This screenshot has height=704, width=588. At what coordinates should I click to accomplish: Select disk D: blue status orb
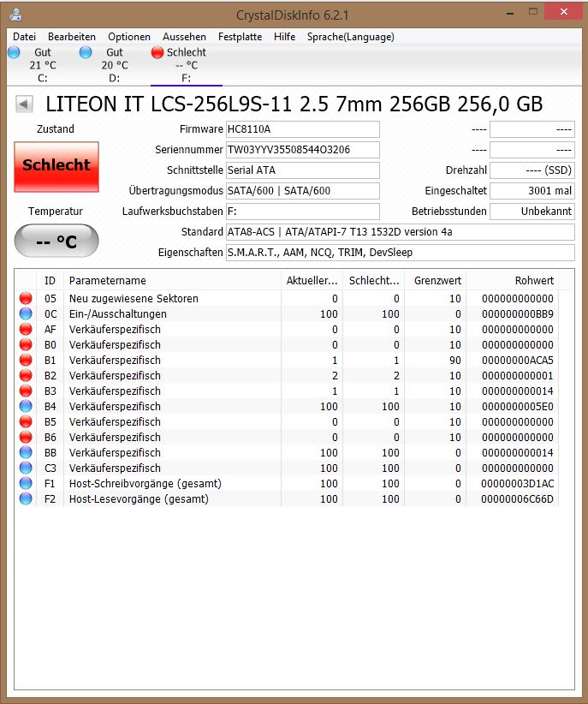(x=86, y=52)
